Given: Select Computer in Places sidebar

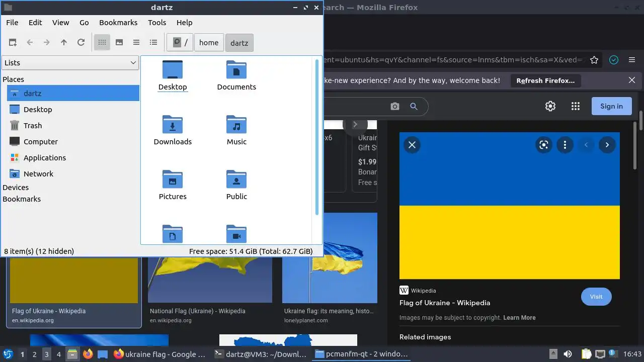Looking at the screenshot, I should pos(73,142).
